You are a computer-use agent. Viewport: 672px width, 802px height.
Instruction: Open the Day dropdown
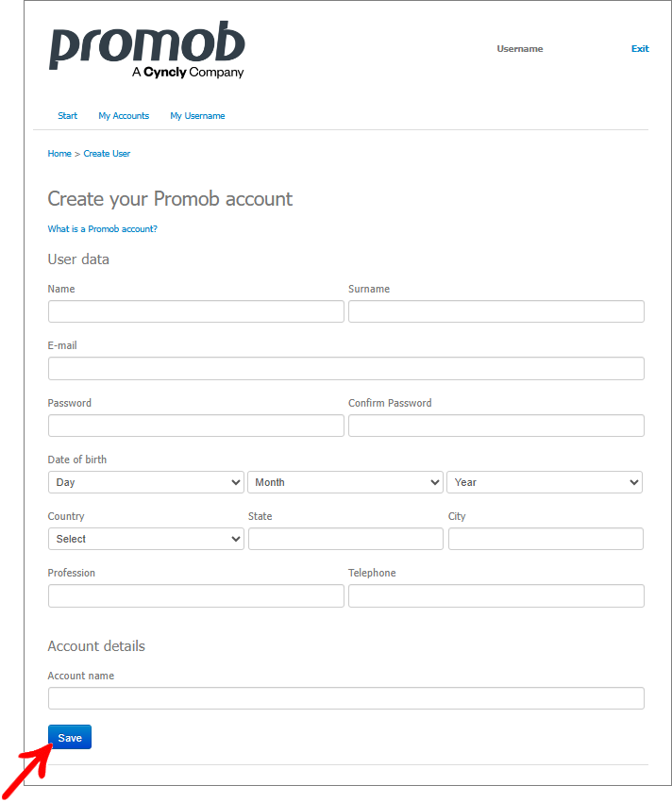[x=146, y=482]
